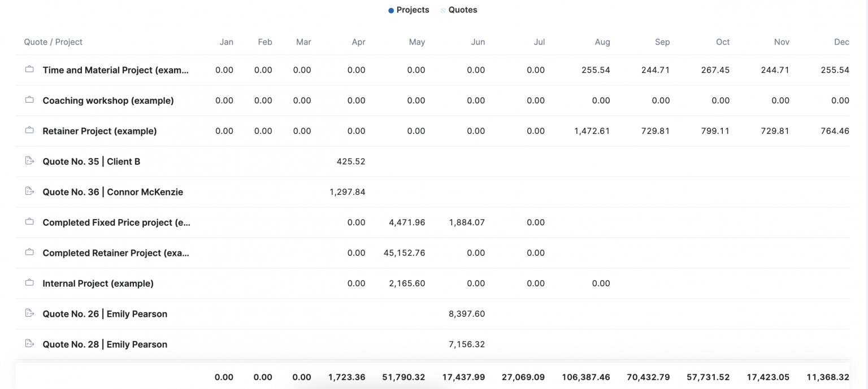
Task: Click the quote icon for Quote No. 36
Action: [x=29, y=191]
